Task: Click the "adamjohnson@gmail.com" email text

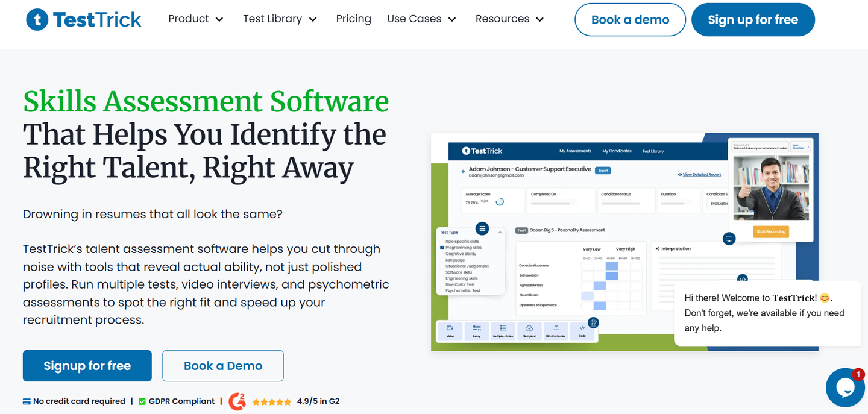Action: click(496, 175)
